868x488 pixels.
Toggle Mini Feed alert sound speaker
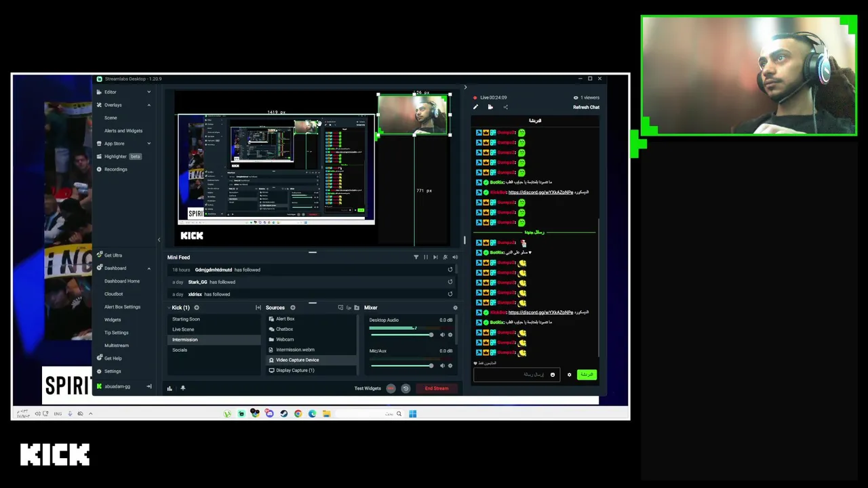tap(455, 258)
